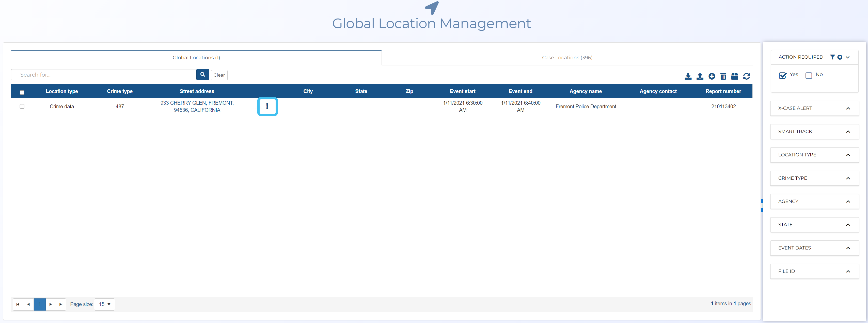Click the download/import icon in the toolbar
Image resolution: width=868 pixels, height=323 pixels.
coord(688,76)
